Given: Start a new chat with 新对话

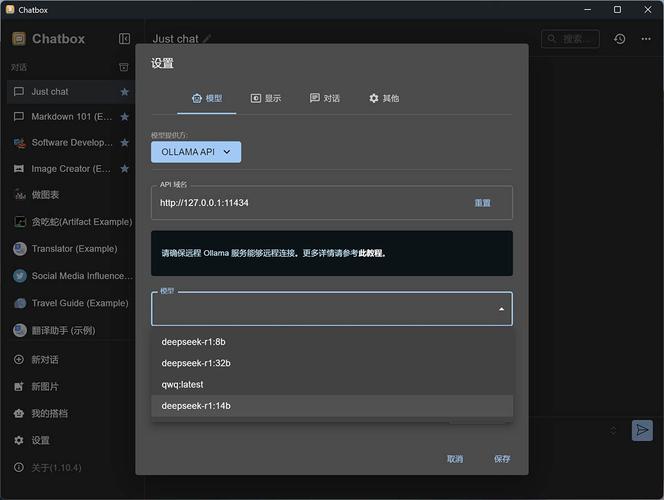Looking at the screenshot, I should tap(70, 359).
